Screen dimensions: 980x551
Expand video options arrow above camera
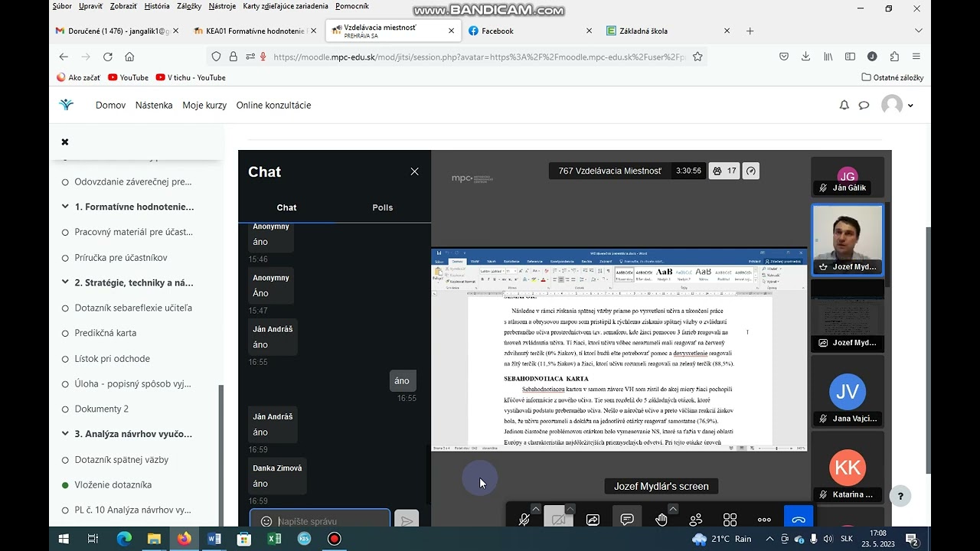pos(570,509)
